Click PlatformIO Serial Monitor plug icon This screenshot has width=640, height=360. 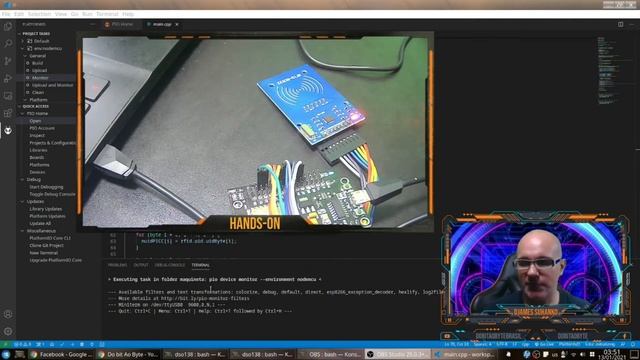(x=92, y=344)
